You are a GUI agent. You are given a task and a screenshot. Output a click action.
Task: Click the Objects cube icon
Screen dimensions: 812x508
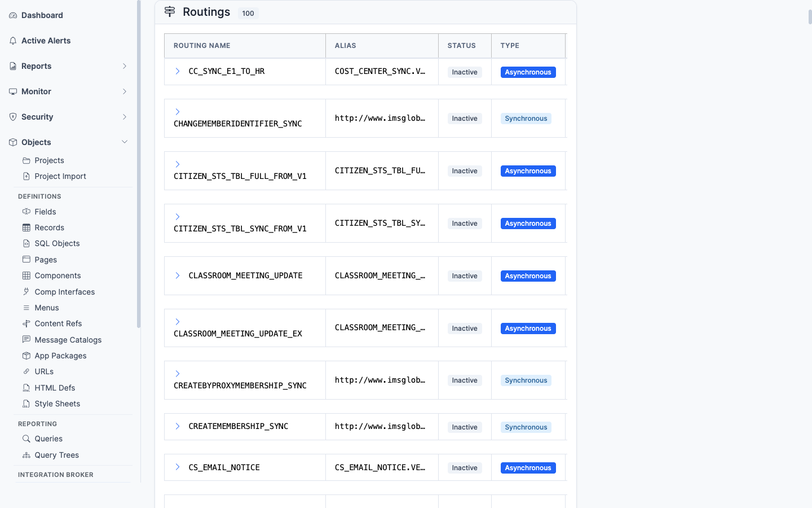13,142
